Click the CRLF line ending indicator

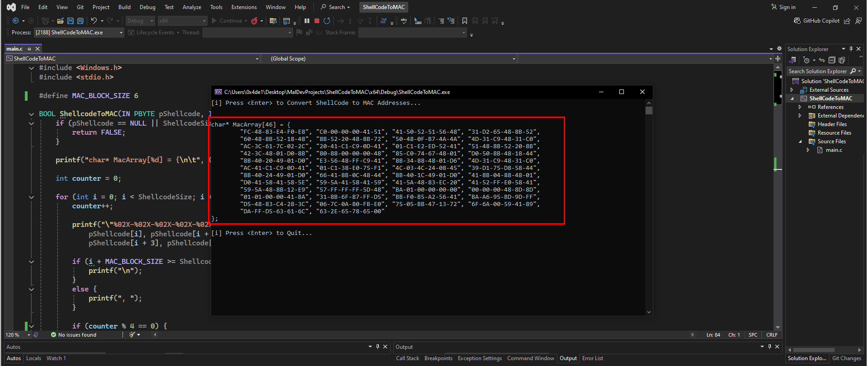(x=772, y=335)
